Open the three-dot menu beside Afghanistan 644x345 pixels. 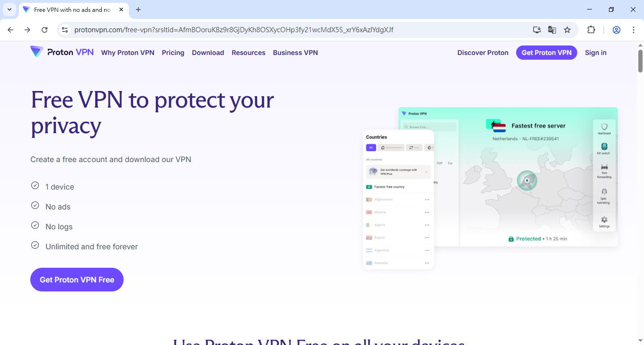click(x=427, y=199)
